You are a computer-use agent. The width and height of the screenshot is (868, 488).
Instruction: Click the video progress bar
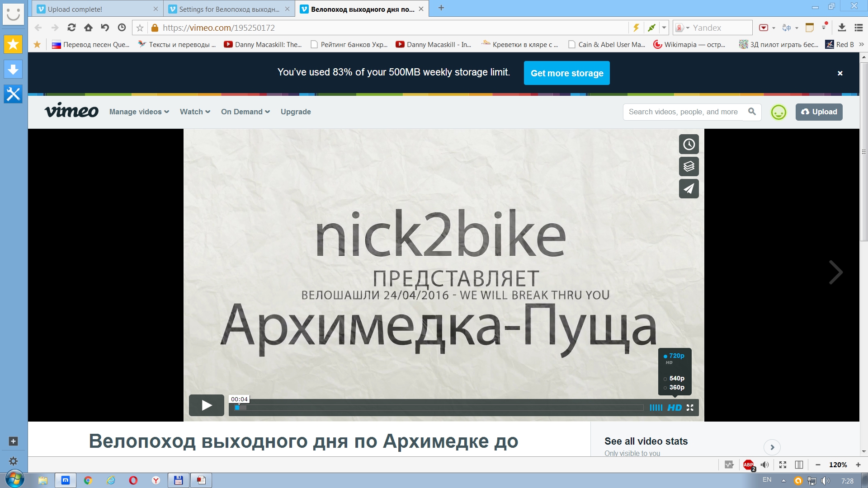(439, 408)
